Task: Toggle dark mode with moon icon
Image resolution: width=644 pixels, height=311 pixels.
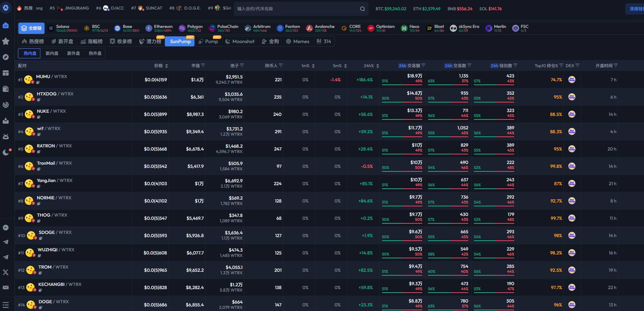Action: [x=6, y=152]
